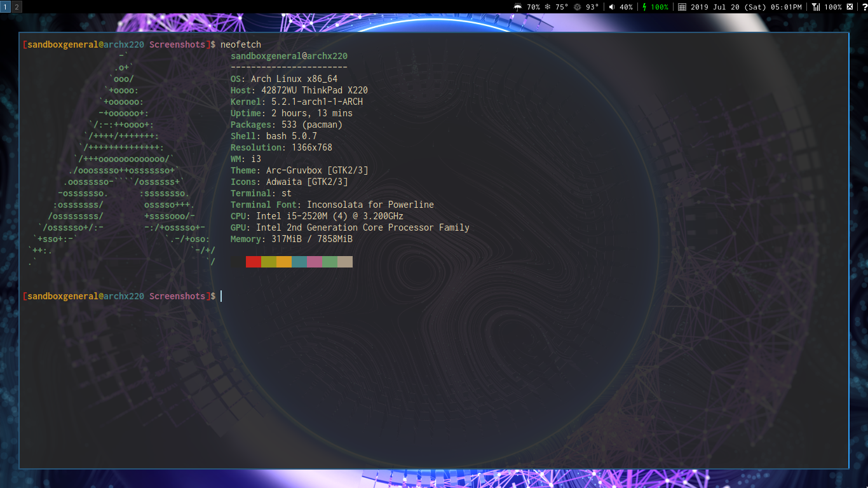
Task: Click the Packages: 533 (pacman) line
Action: [287, 125]
